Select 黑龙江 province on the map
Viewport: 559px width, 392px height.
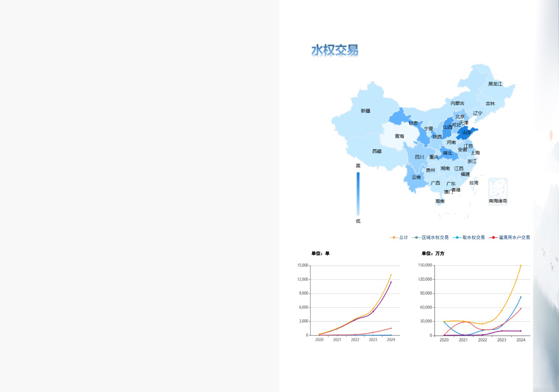pos(495,84)
